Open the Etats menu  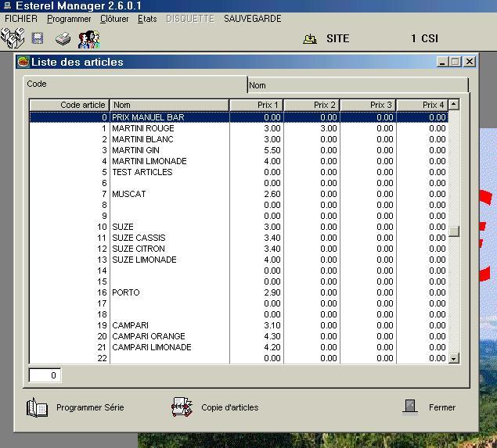tap(147, 19)
